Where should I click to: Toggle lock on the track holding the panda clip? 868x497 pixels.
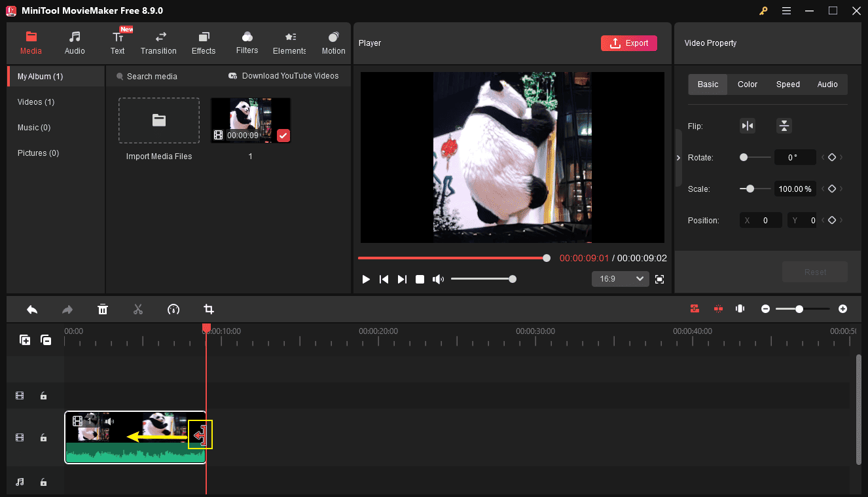pos(43,437)
